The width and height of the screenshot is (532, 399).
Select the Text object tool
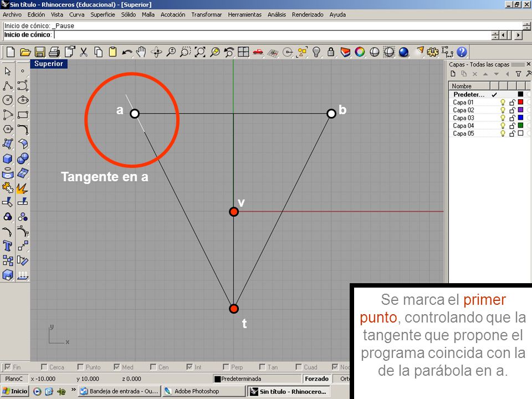pyautogui.click(x=7, y=246)
